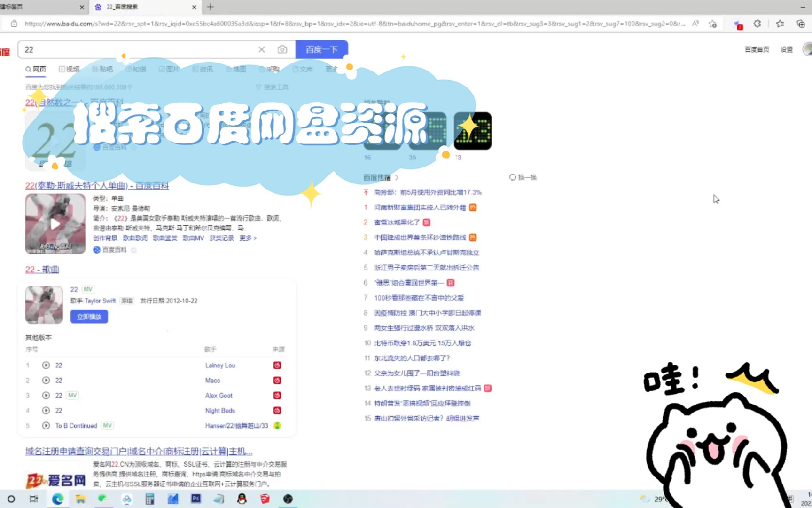Open camera image search in the search box
The width and height of the screenshot is (812, 508).
pyautogui.click(x=282, y=49)
